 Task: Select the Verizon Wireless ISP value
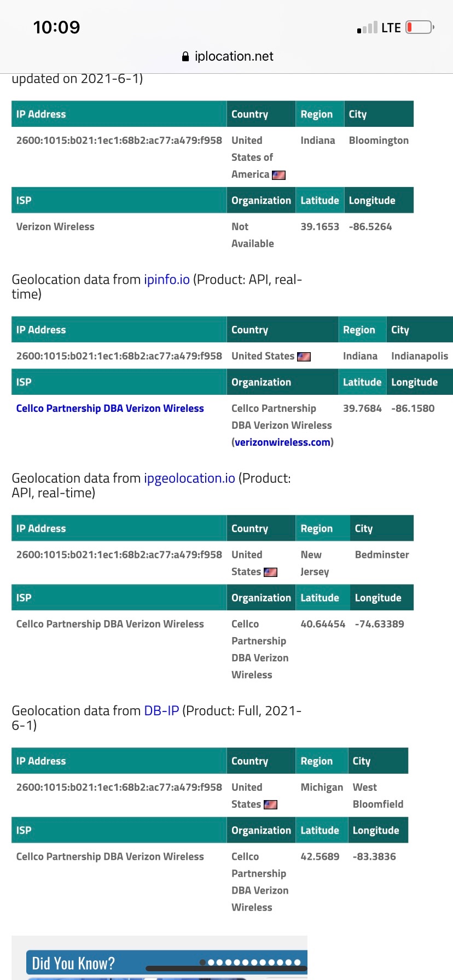(55, 226)
